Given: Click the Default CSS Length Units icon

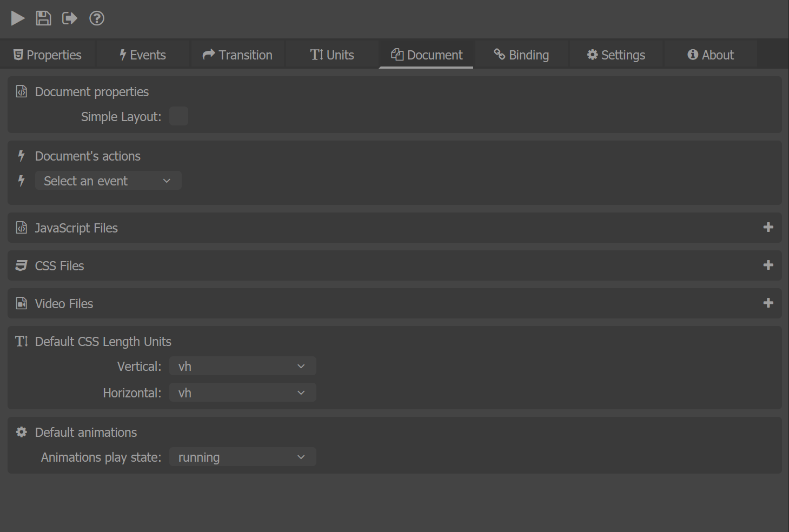Looking at the screenshot, I should [21, 341].
